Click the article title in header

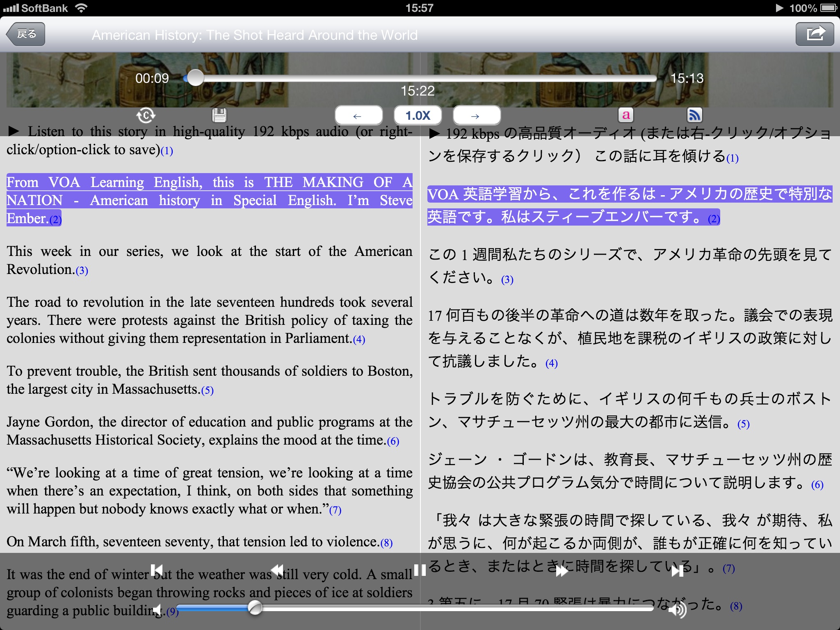point(255,35)
